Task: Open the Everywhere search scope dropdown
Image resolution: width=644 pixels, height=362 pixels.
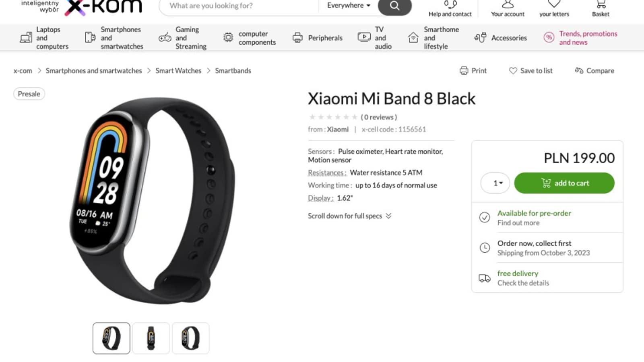Action: 349,6
